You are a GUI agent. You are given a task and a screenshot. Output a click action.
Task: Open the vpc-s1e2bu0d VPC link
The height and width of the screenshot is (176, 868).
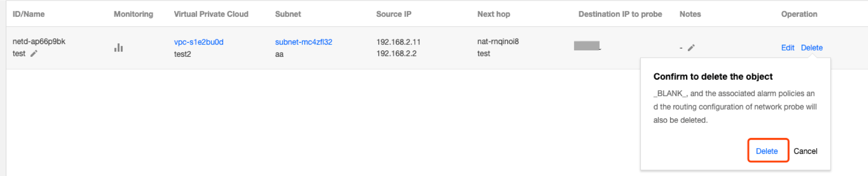pos(198,42)
